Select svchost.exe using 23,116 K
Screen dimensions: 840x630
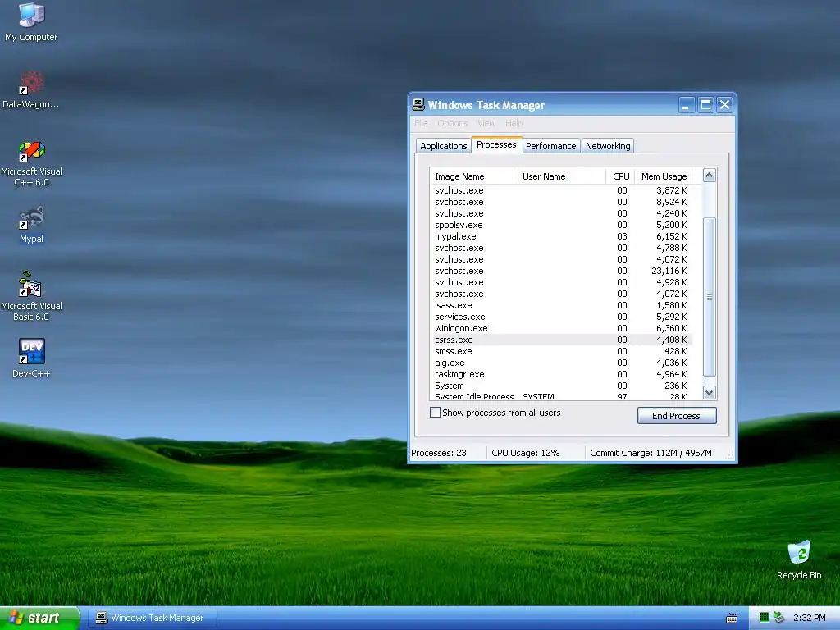pyautogui.click(x=561, y=271)
